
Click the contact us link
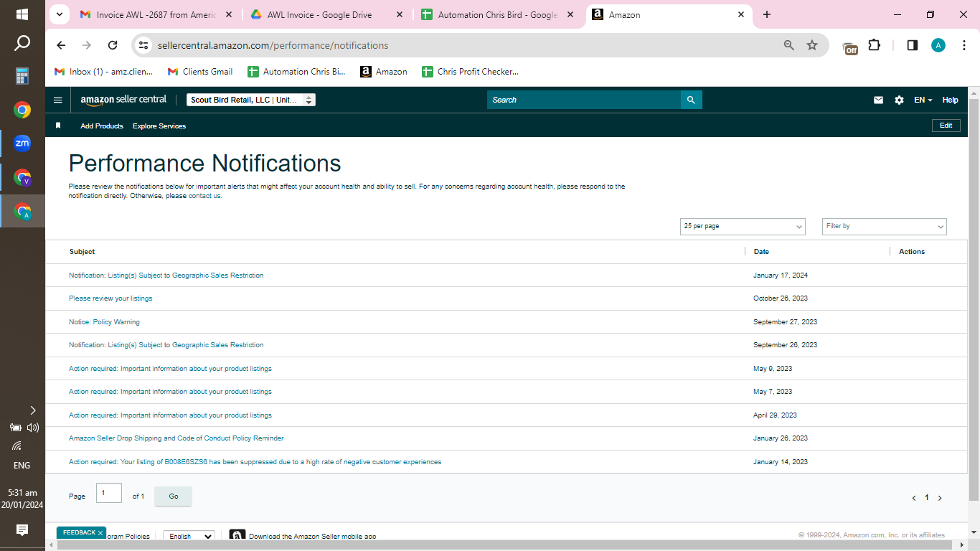point(204,196)
